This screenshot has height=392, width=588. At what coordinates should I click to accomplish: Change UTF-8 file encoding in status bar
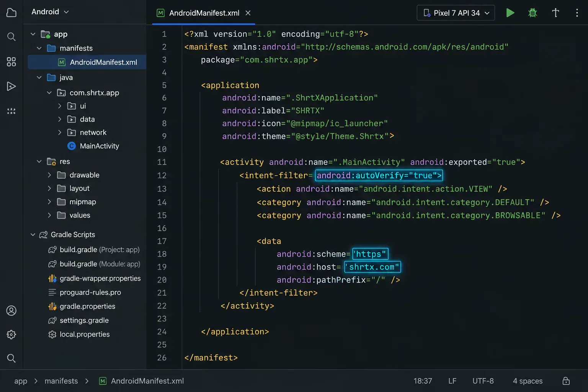coord(483,381)
